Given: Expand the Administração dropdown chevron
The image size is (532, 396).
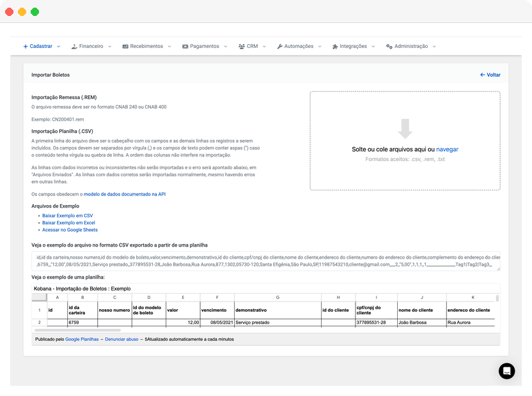Looking at the screenshot, I should click(434, 47).
